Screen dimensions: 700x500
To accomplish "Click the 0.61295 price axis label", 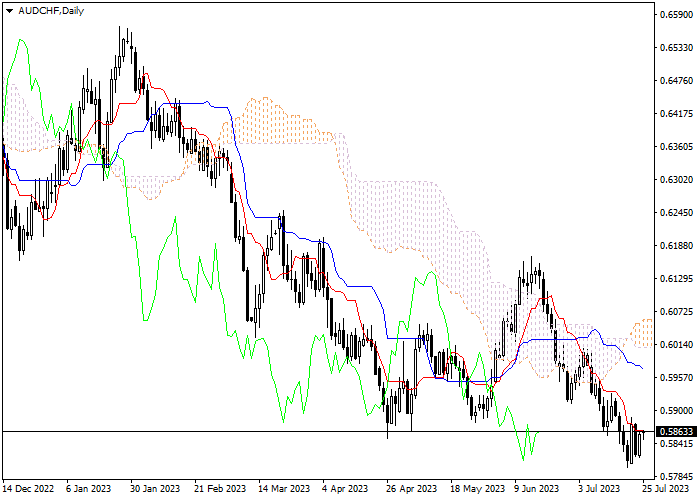I will coord(676,279).
